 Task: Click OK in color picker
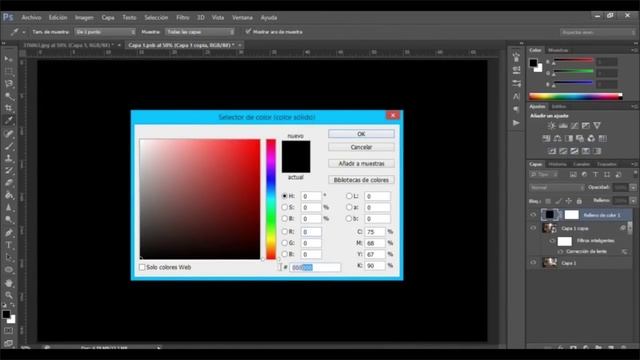[361, 134]
